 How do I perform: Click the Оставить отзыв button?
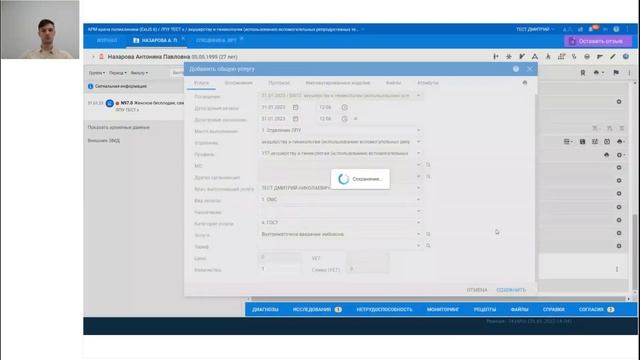(x=598, y=41)
